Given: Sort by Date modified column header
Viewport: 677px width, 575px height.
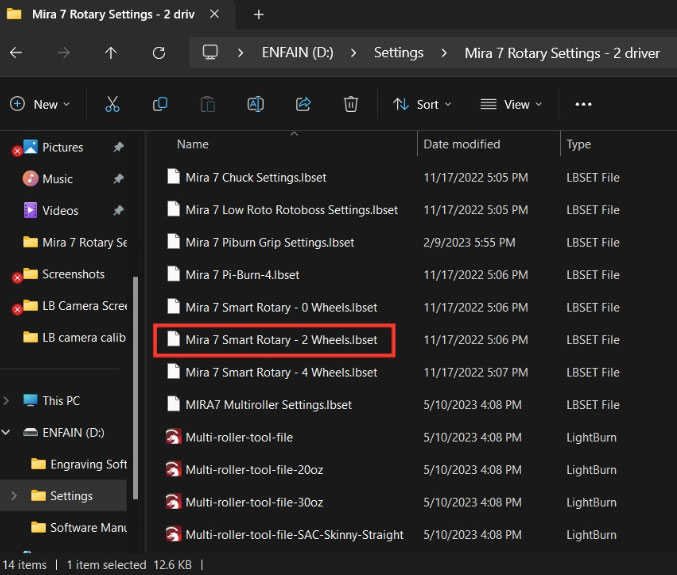Looking at the screenshot, I should [x=462, y=144].
